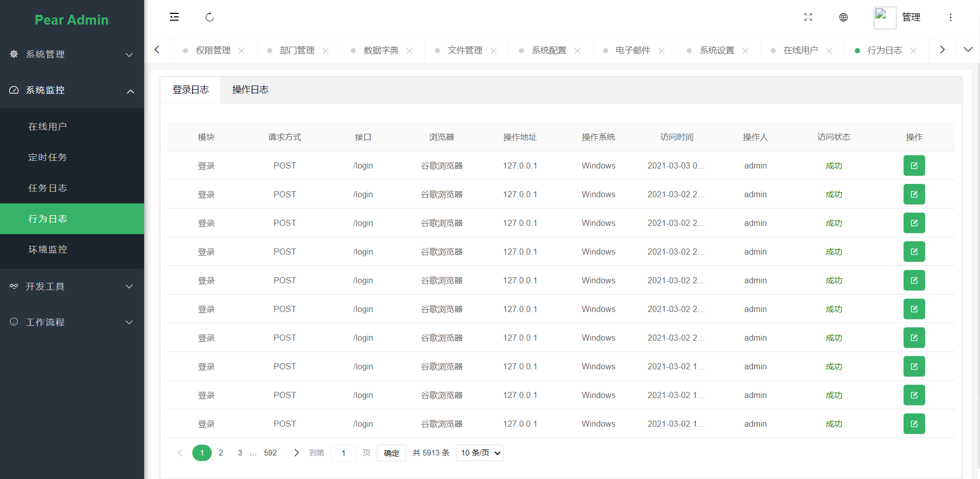The image size is (980, 479).
Task: Click the Pear Admin logo
Action: click(72, 20)
